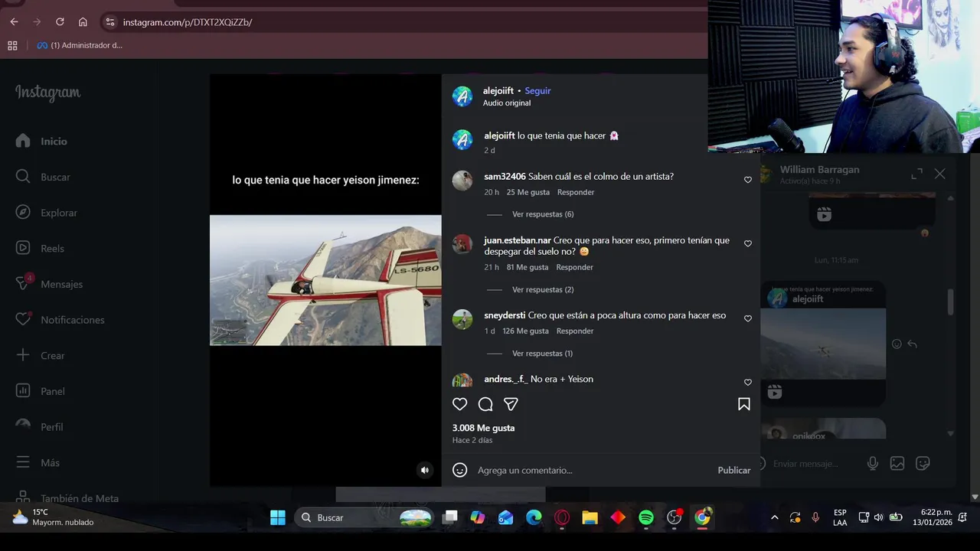Open alejoiift's profile picture in header
Image resolution: width=980 pixels, height=551 pixels.
click(x=462, y=96)
